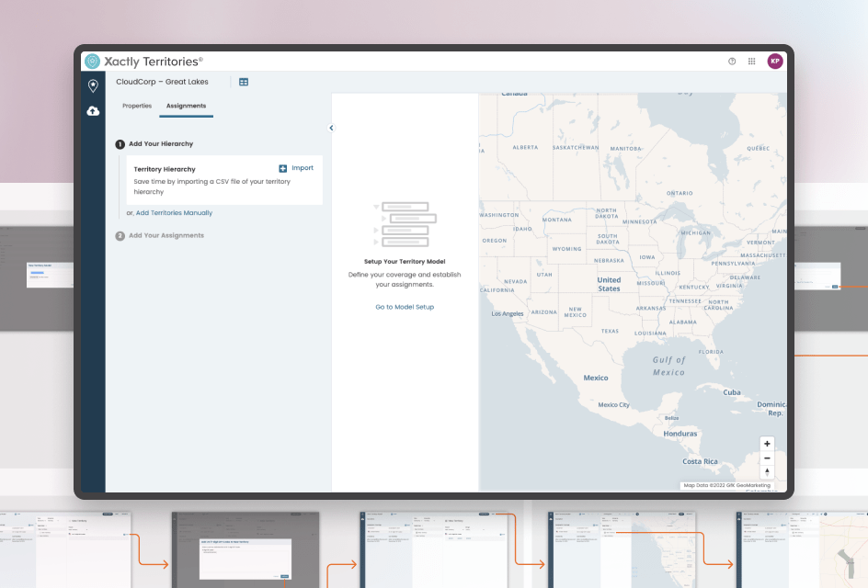The image size is (868, 588).
Task: Click the United States label on the map
Action: (609, 284)
